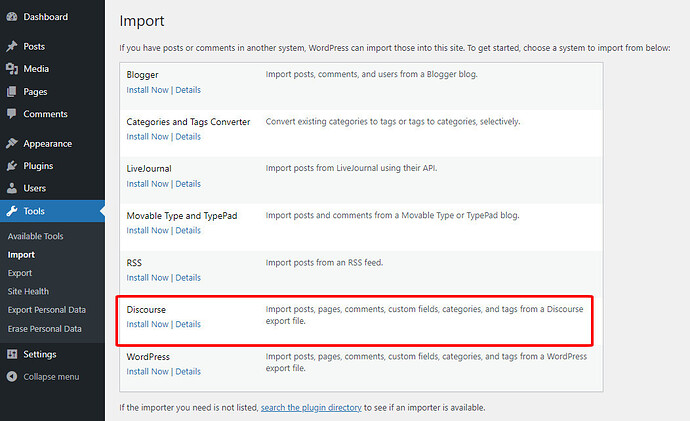Viewport: 690px width, 421px height.
Task: Install the RSS importer now
Action: click(x=147, y=278)
